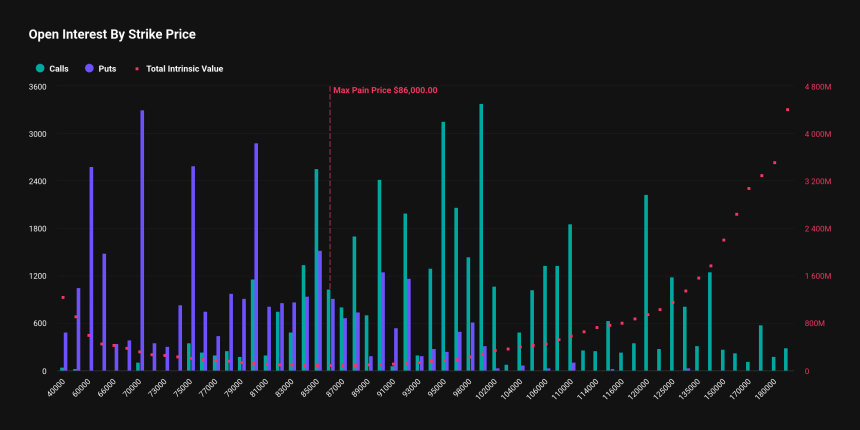Click the teal Calls legend circle icon
The height and width of the screenshot is (430, 860).
(40, 69)
